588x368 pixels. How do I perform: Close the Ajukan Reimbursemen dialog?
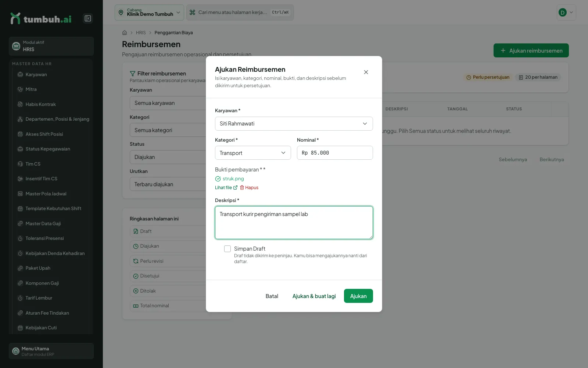[x=366, y=72]
